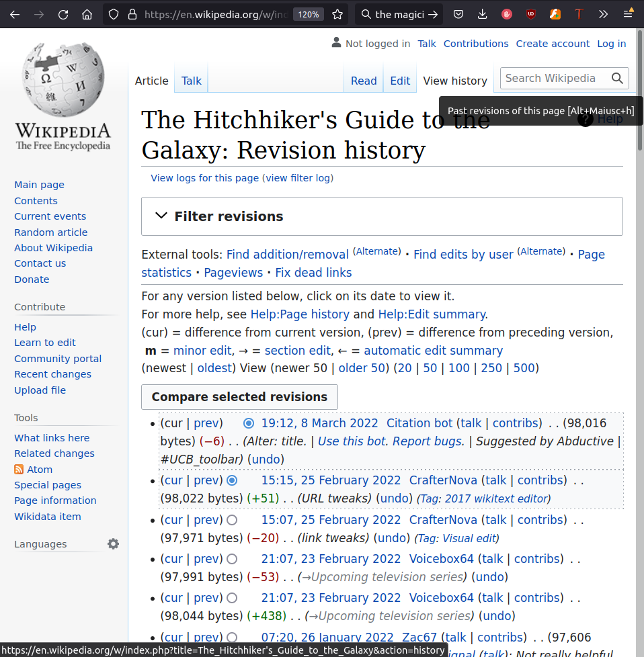
Task: Select radio for 19:12, 8 March 2022 revision
Action: click(249, 423)
